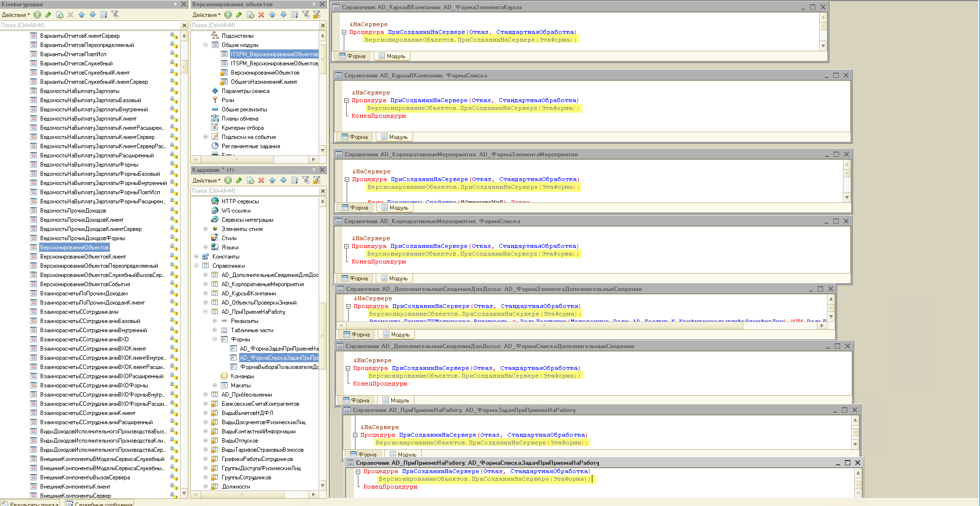The height and width of the screenshot is (506, 980).
Task: Toggle pin of the Конфигурация panel
Action: click(175, 4)
